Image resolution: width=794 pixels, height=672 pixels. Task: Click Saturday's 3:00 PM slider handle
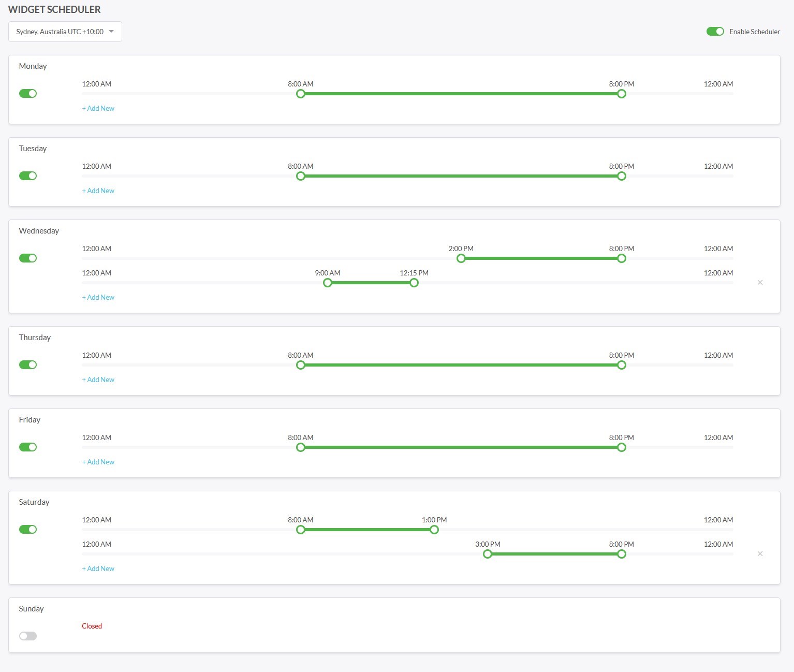pos(488,554)
